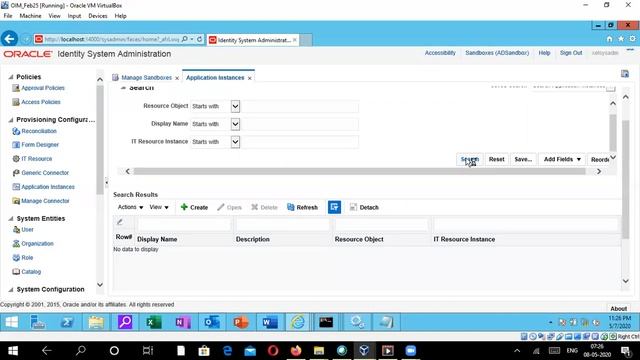Screen dimensions: 640x360
Task: Collapse the Search panel
Action: (x=123, y=88)
